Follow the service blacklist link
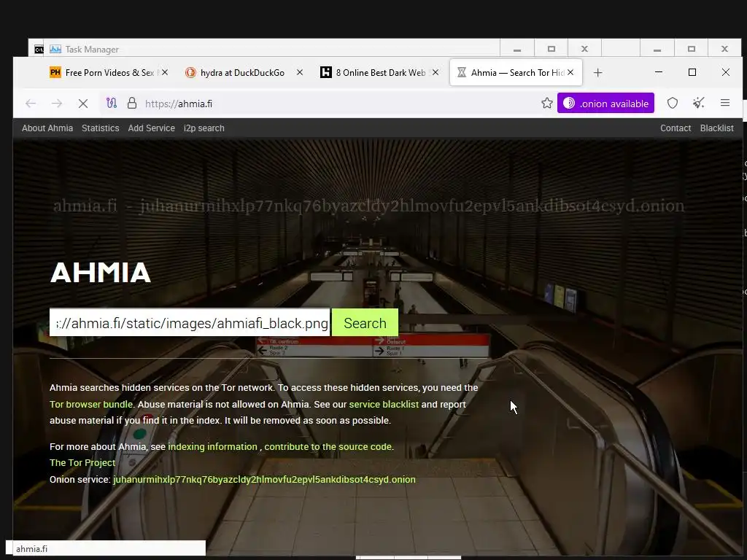This screenshot has height=560, width=747. [x=384, y=404]
